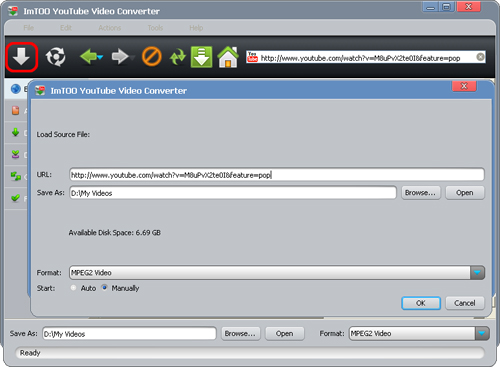Viewport: 500px width, 367px height.
Task: Go forward with gray right arrow
Action: (x=120, y=57)
